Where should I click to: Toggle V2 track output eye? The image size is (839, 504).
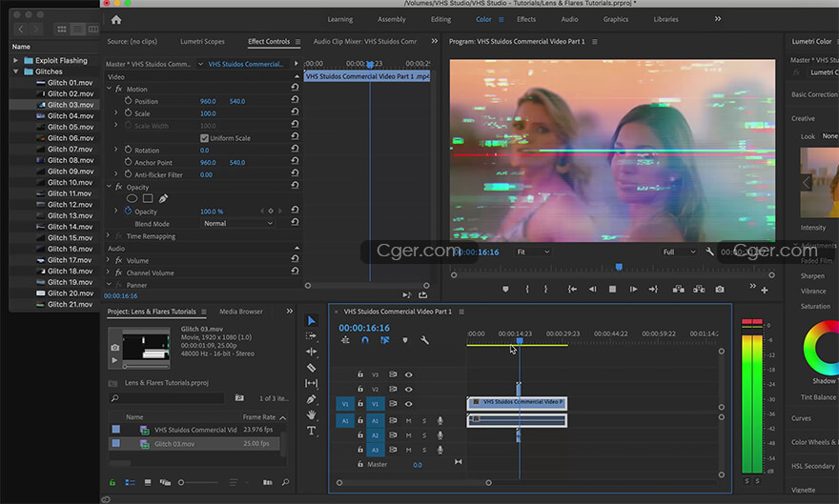point(408,389)
